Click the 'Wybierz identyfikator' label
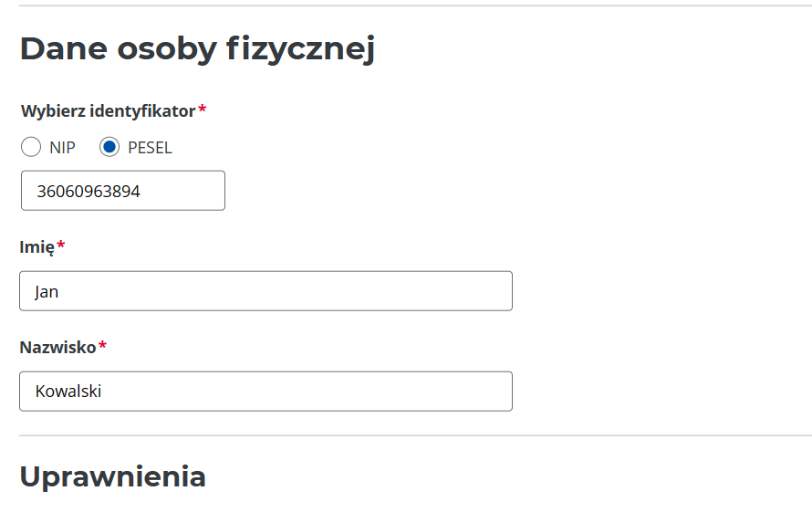The image size is (812, 512). (108, 111)
